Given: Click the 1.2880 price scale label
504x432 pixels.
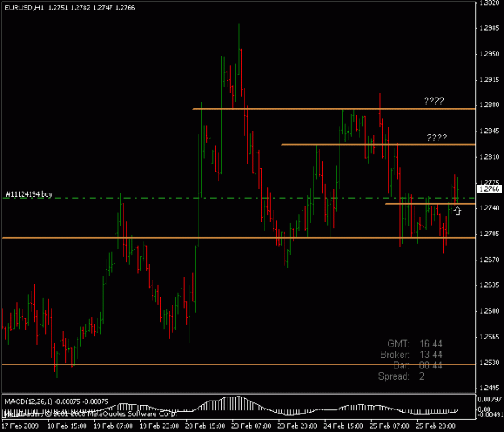Looking at the screenshot, I should tap(489, 105).
